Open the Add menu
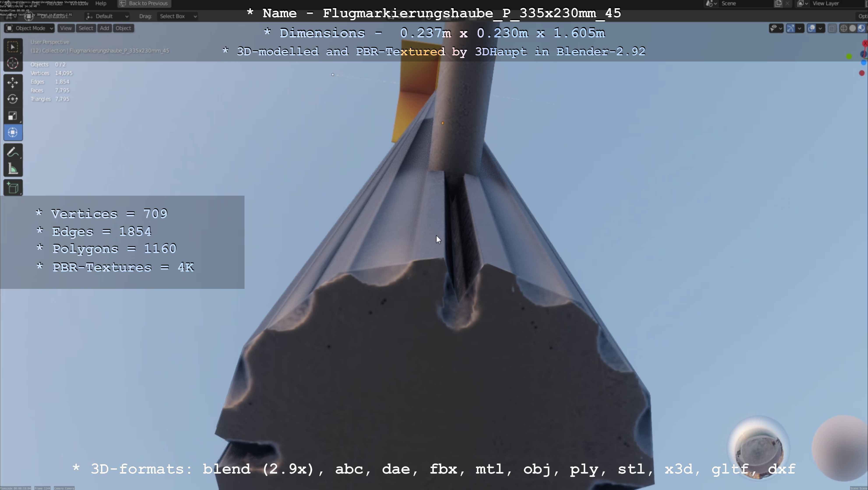 [104, 28]
